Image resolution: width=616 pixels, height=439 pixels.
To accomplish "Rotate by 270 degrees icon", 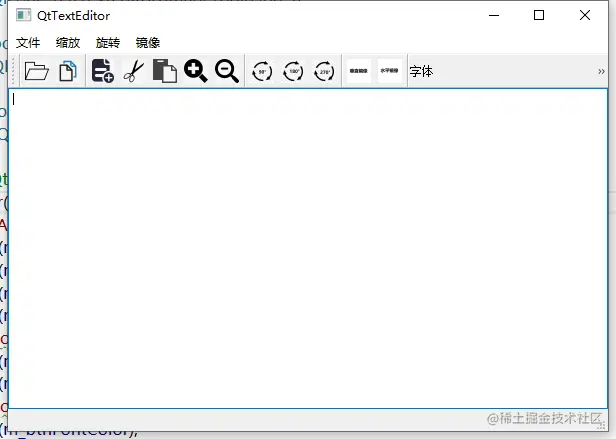I will (324, 72).
